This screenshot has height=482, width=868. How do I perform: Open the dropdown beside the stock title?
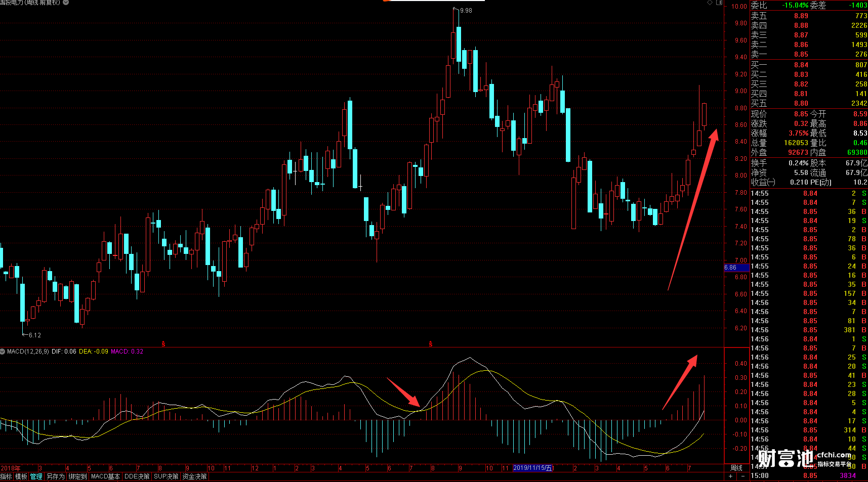66,3
